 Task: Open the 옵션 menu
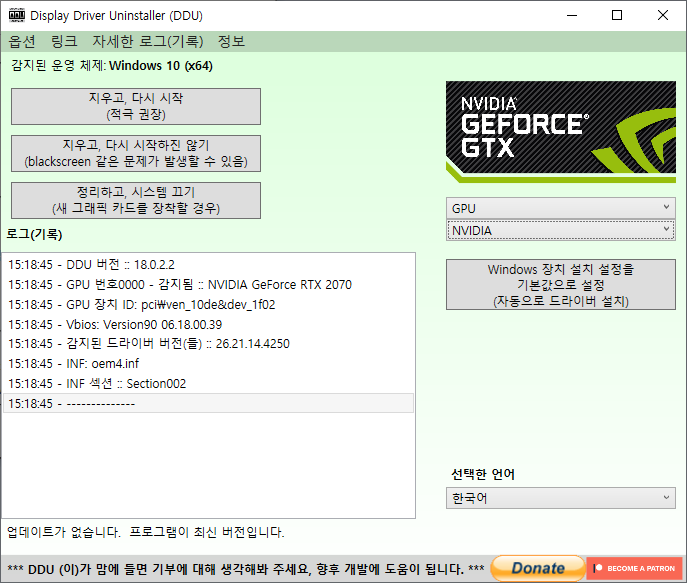point(22,41)
